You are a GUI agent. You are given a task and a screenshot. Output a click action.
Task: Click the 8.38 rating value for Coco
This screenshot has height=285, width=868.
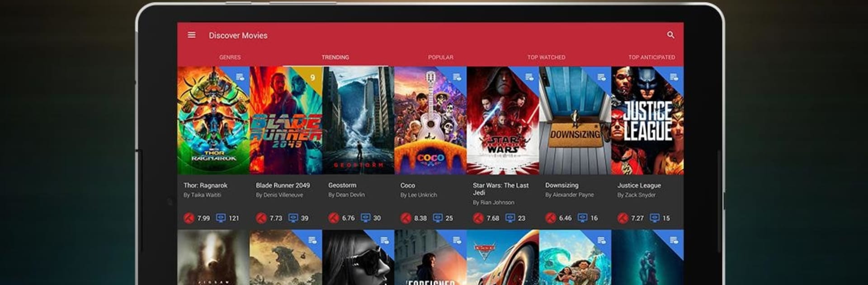click(x=420, y=218)
